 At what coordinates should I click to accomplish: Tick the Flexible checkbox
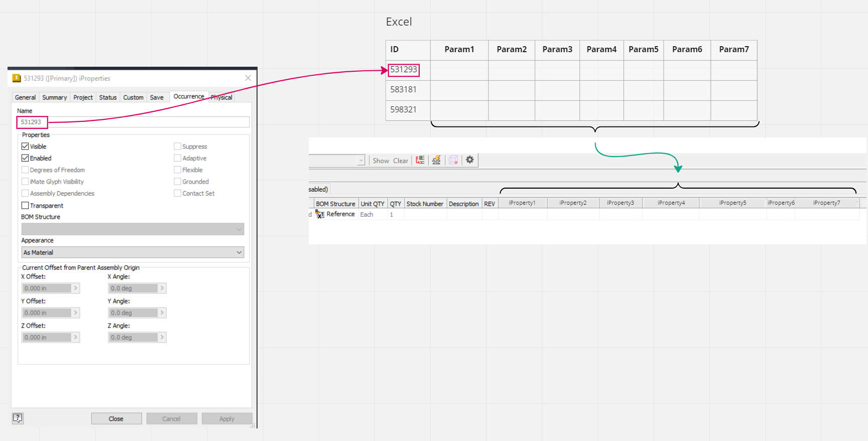point(177,170)
